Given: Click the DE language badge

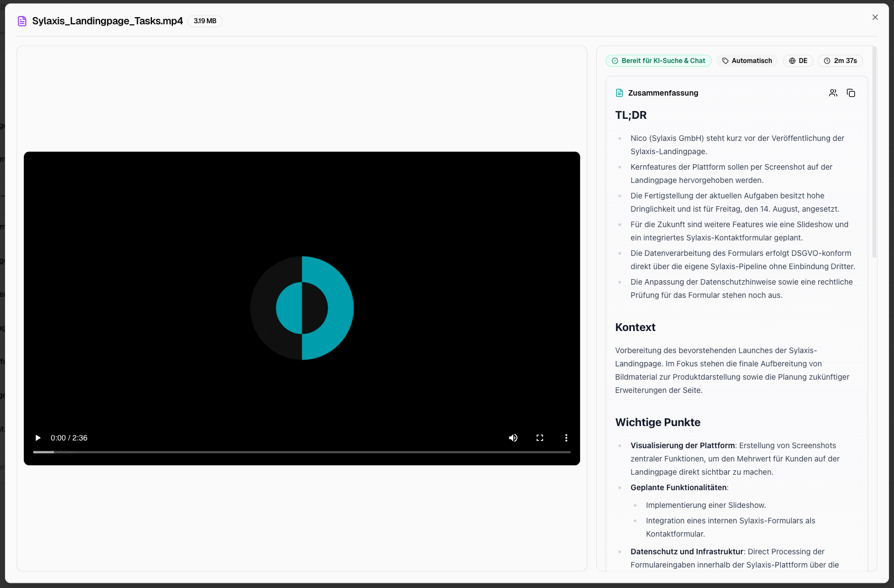Looking at the screenshot, I should pyautogui.click(x=798, y=61).
